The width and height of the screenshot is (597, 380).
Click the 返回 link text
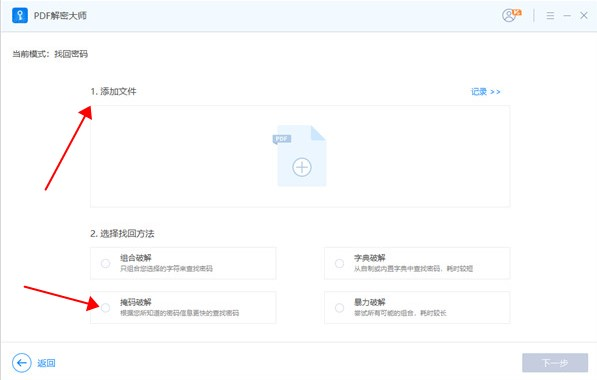coord(46,363)
